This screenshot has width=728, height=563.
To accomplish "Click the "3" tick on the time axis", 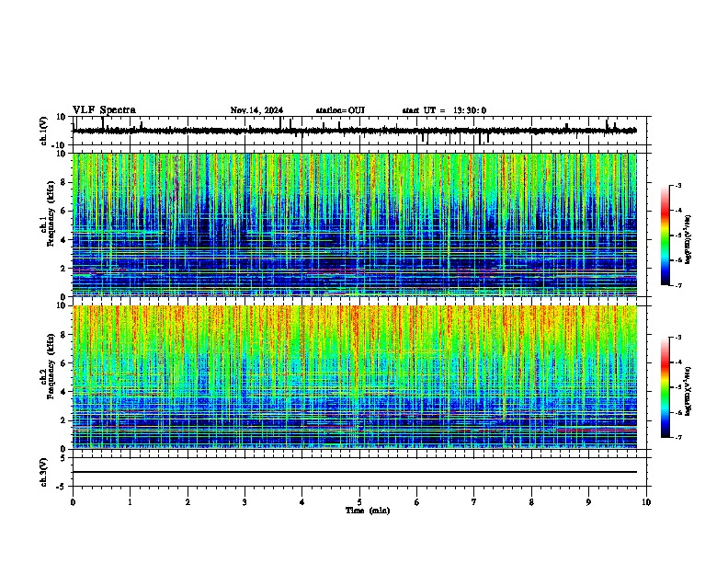I will pyautogui.click(x=245, y=502).
